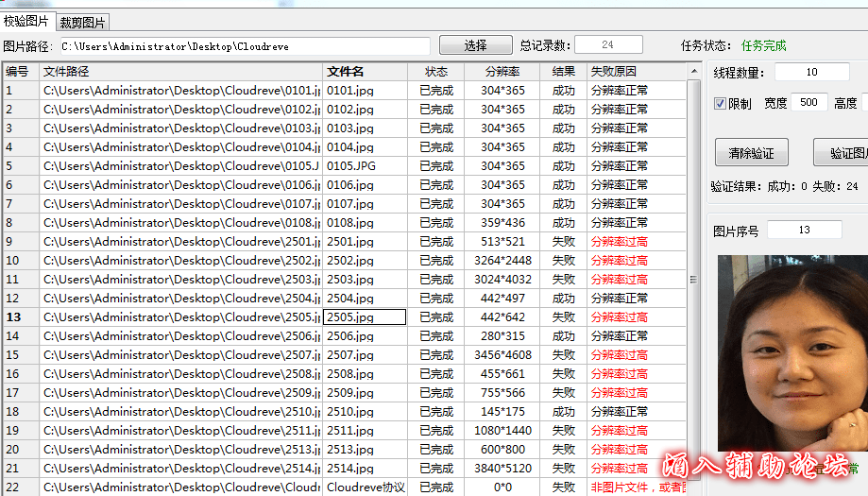The width and height of the screenshot is (868, 496).
Task: Select file name cell 2503.jpg
Action: pos(365,279)
